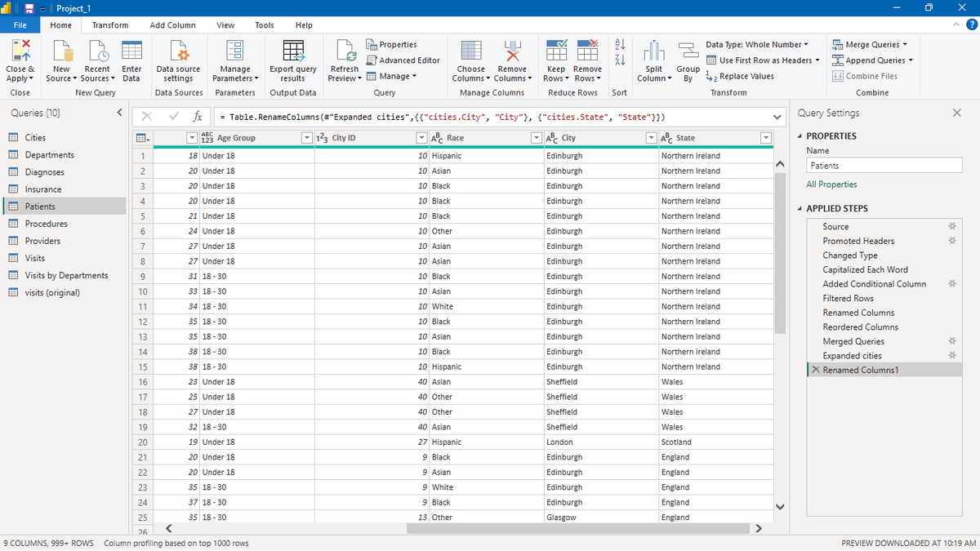
Task: Switch to the Help tab
Action: tap(304, 25)
